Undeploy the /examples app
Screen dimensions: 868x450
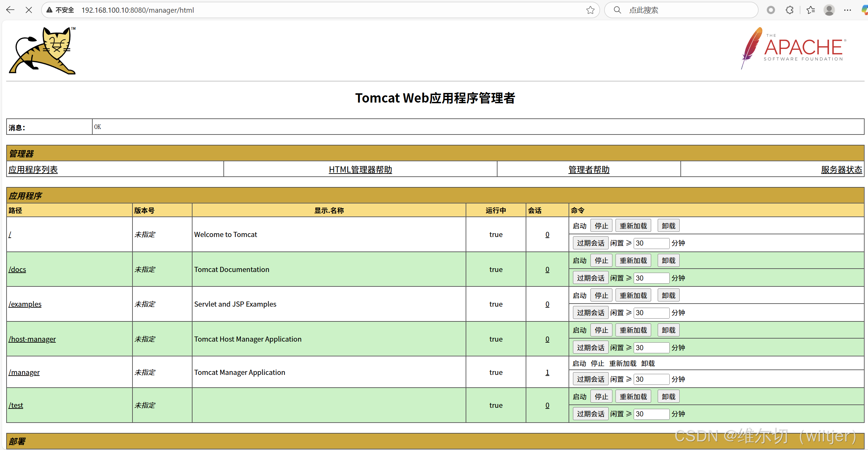668,295
